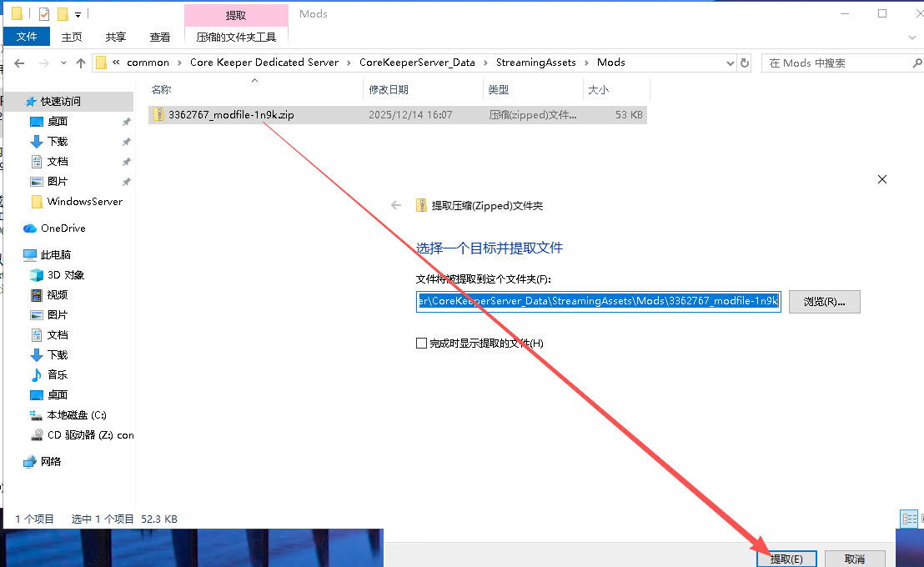
Task: Click the refresh button beside address bar
Action: (745, 63)
